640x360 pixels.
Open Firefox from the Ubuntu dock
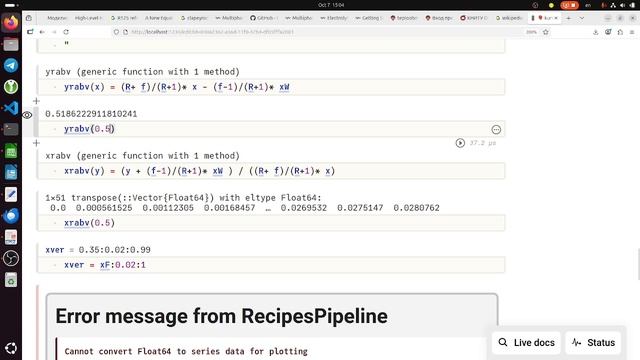click(x=11, y=23)
